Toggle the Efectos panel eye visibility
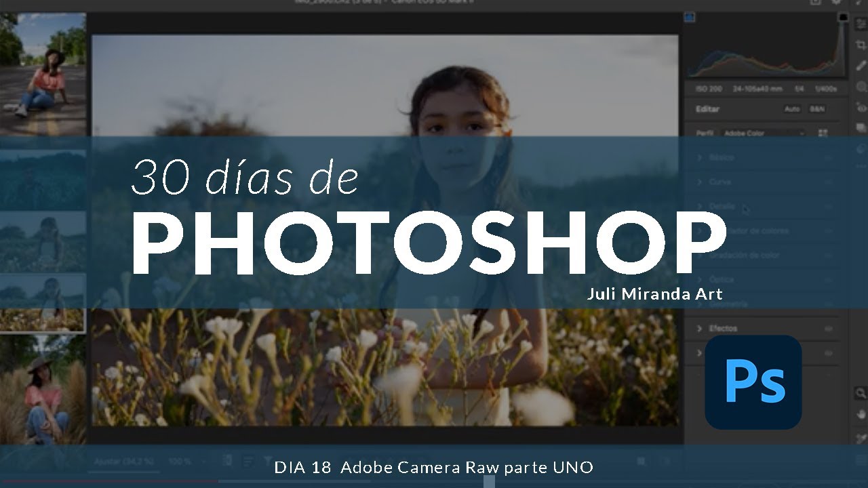Image resolution: width=868 pixels, height=488 pixels. coord(828,328)
